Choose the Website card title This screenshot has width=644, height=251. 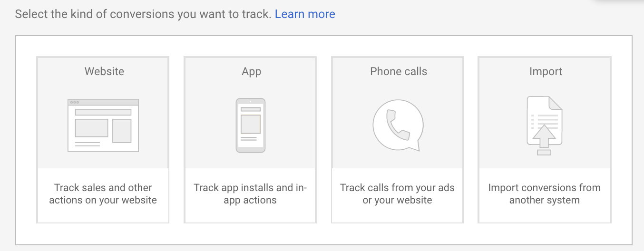click(x=104, y=71)
